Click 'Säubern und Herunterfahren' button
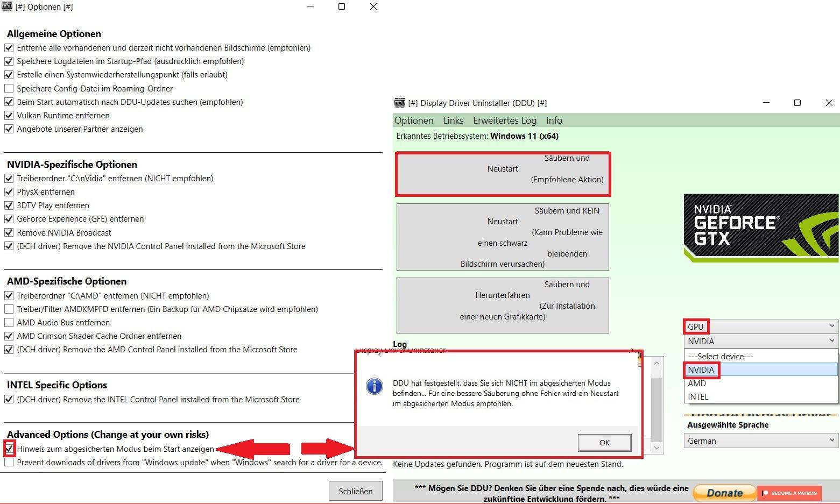 click(503, 306)
